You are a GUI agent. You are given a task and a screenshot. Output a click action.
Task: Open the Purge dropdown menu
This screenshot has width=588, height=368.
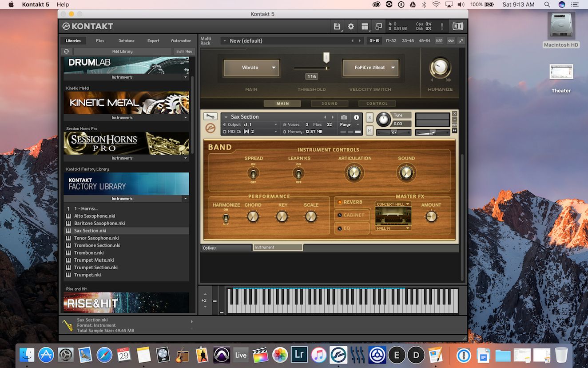[x=350, y=124]
